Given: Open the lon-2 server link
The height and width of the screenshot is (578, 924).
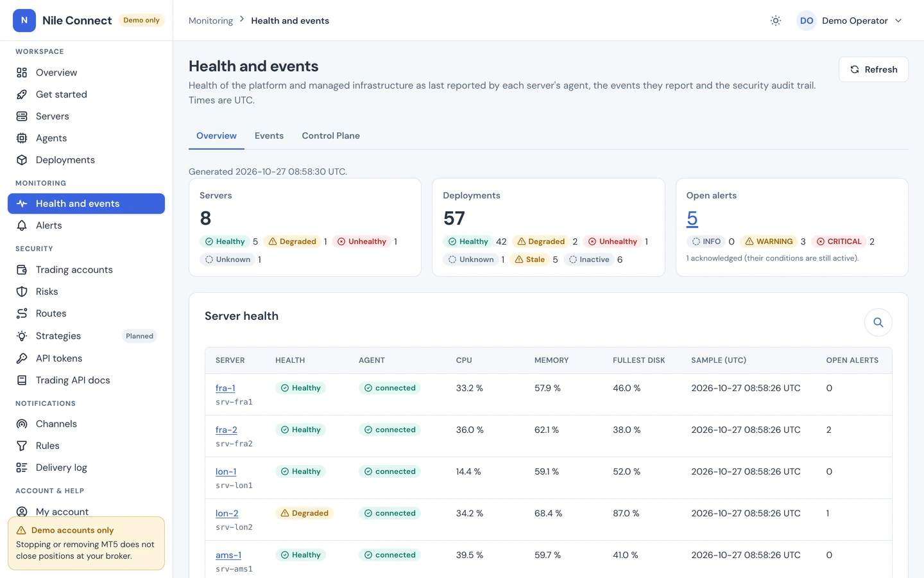Looking at the screenshot, I should pos(227,513).
